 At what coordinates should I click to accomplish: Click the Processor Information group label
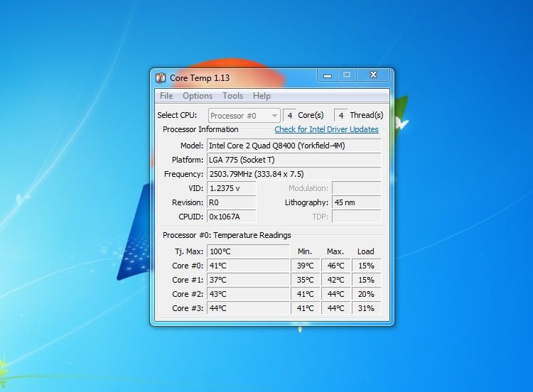[x=200, y=129]
